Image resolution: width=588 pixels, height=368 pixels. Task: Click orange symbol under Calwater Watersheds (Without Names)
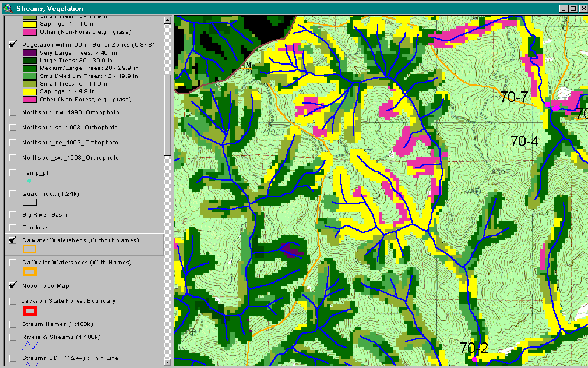(30, 249)
